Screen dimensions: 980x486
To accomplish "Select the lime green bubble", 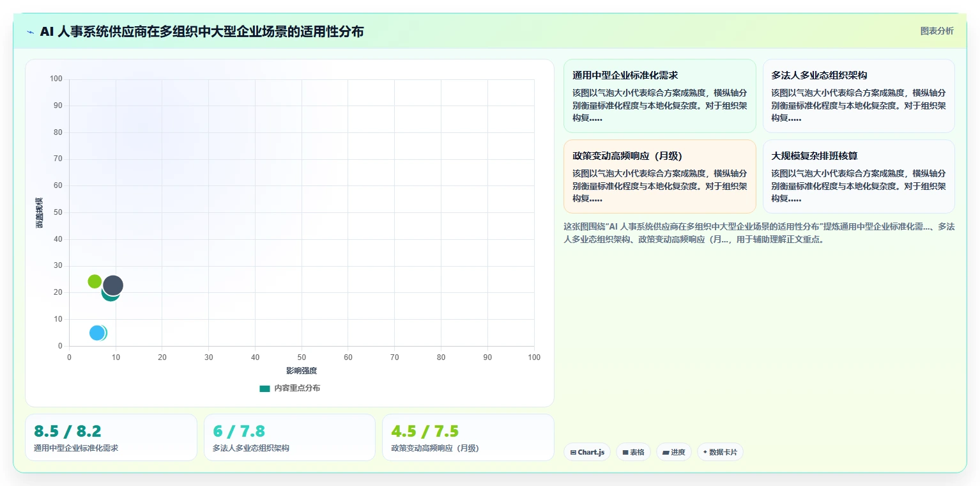I will [x=95, y=281].
